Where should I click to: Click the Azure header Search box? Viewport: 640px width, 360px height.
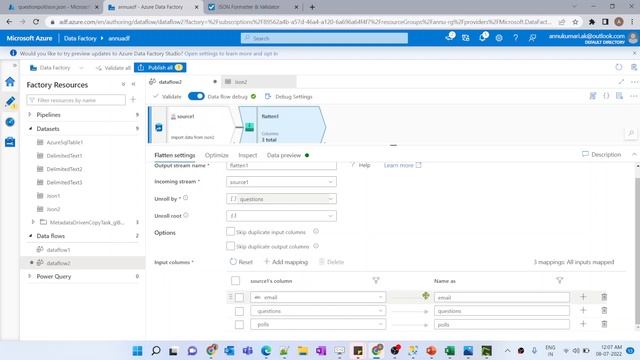click(324, 38)
